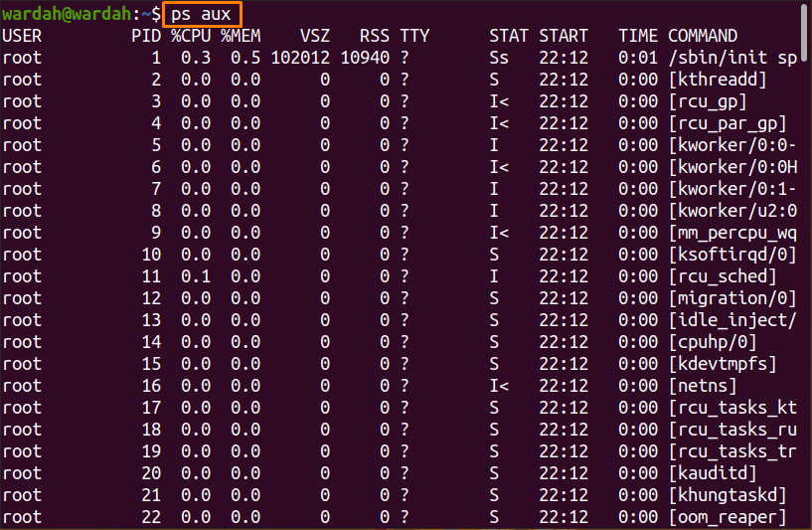
Task: Click the I< STAT of [netns] row
Action: (x=499, y=386)
